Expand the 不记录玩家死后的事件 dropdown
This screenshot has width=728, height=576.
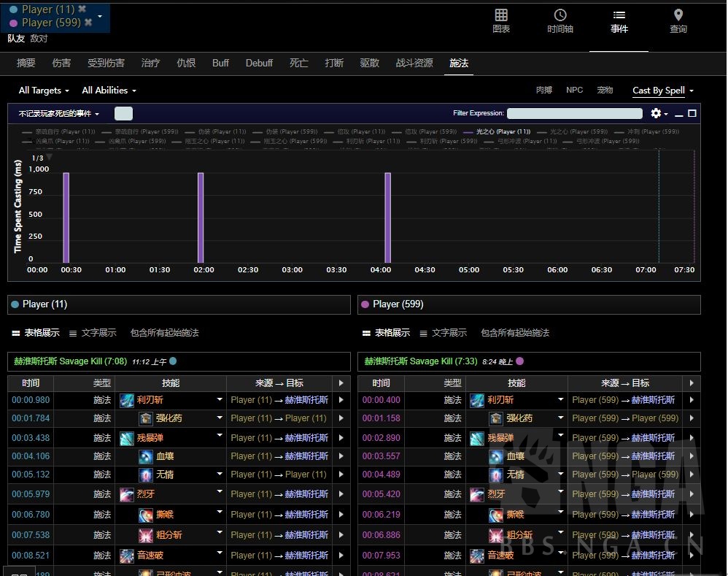tap(59, 114)
